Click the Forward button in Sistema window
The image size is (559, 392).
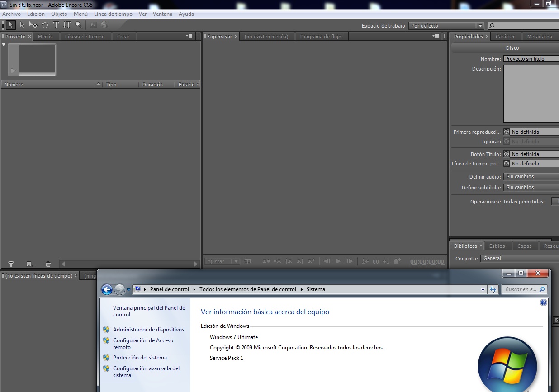[119, 289]
